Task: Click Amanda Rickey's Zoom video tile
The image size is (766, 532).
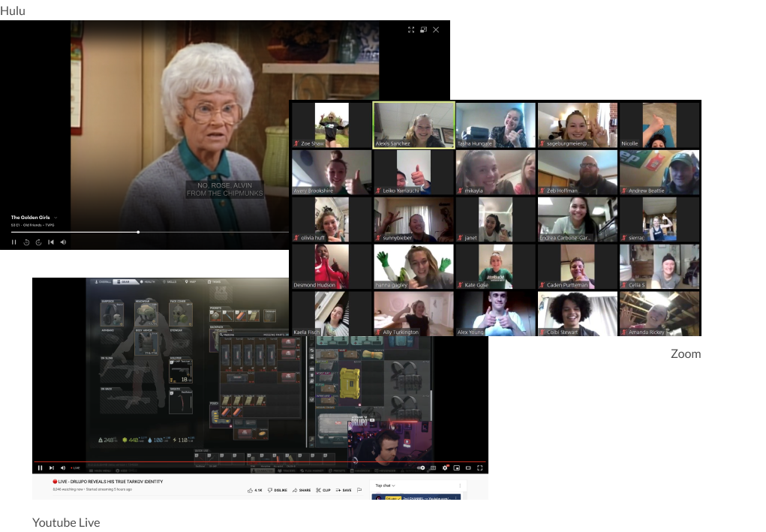Action: point(659,314)
